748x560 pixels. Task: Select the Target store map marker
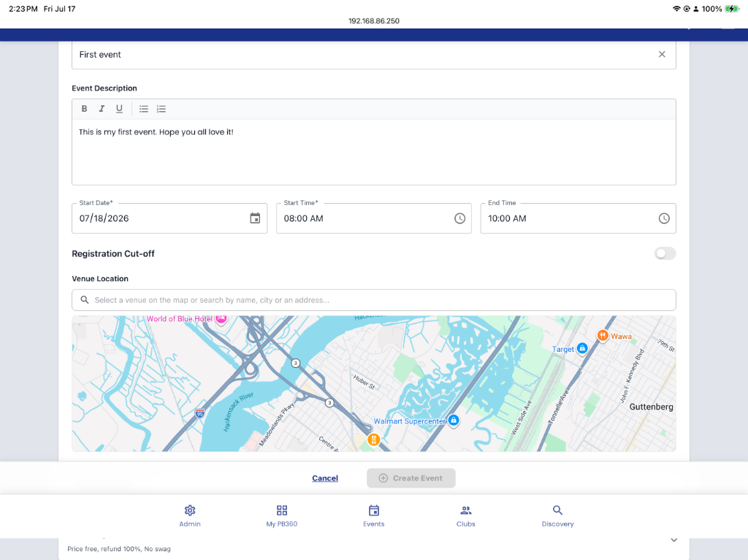coord(581,349)
